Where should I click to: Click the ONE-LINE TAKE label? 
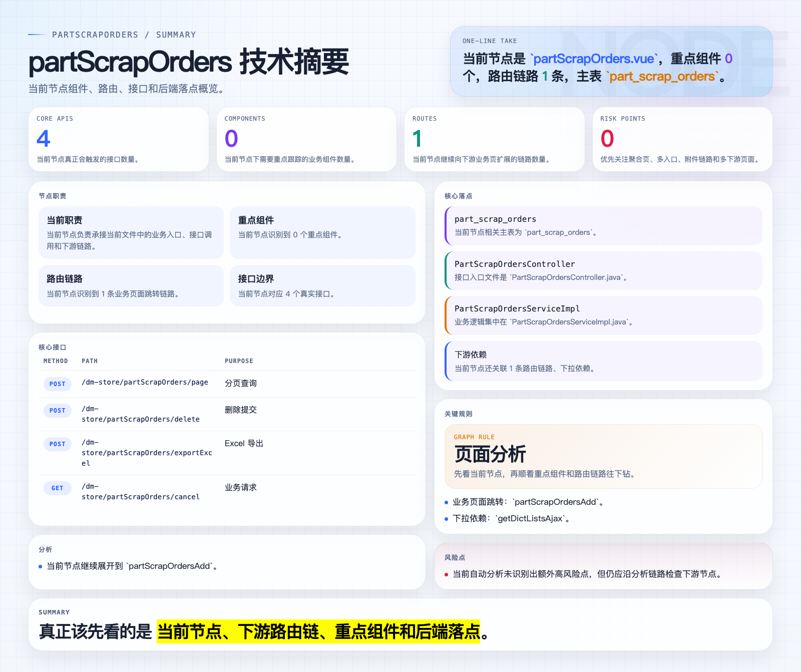[x=490, y=41]
